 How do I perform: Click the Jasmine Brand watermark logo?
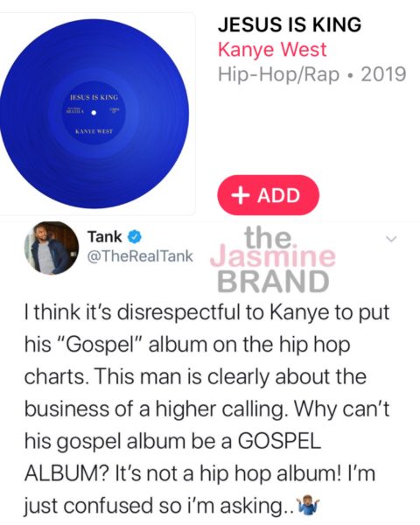(273, 260)
